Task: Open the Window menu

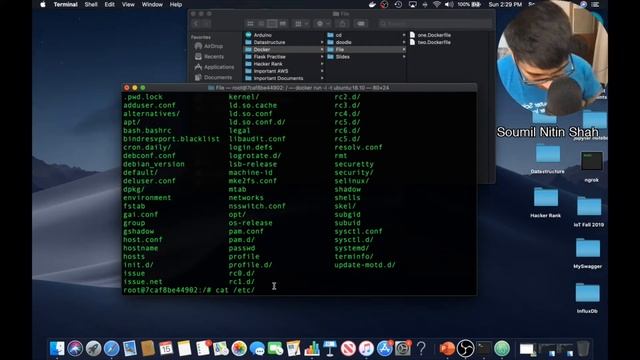Action: coord(152,4)
